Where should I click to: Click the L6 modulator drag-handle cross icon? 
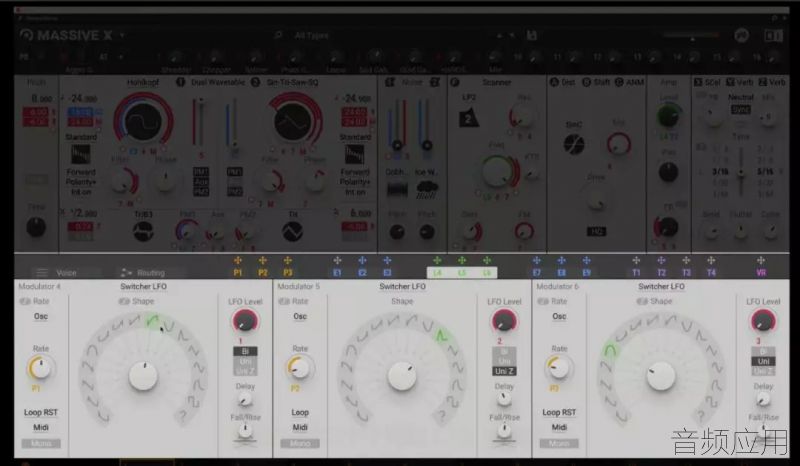pos(487,261)
